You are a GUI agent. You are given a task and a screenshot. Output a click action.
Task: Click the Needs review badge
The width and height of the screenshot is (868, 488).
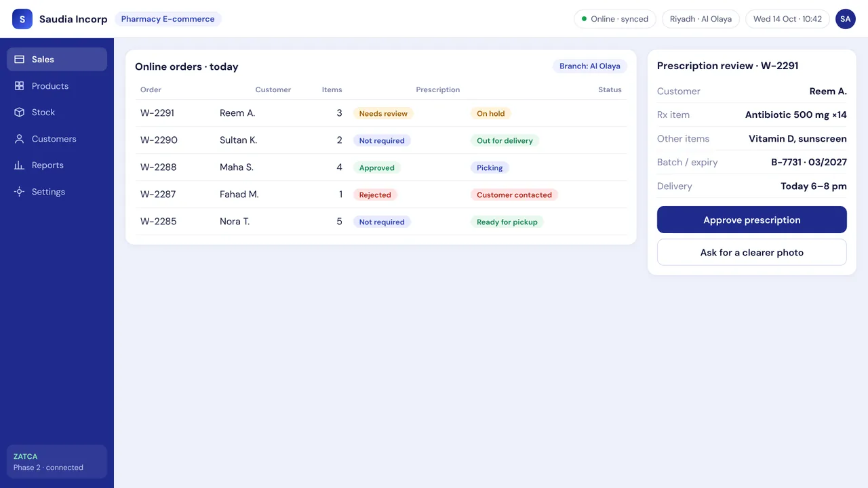(x=383, y=114)
